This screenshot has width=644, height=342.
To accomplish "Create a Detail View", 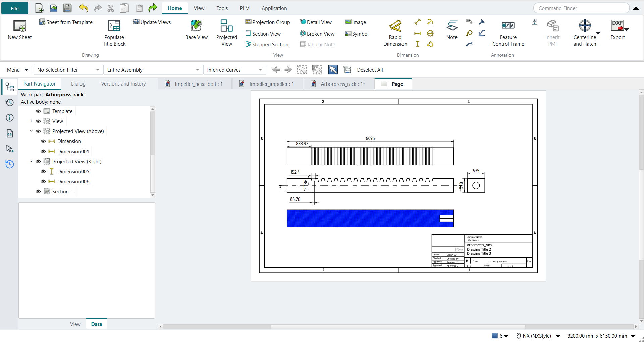I will pyautogui.click(x=316, y=22).
